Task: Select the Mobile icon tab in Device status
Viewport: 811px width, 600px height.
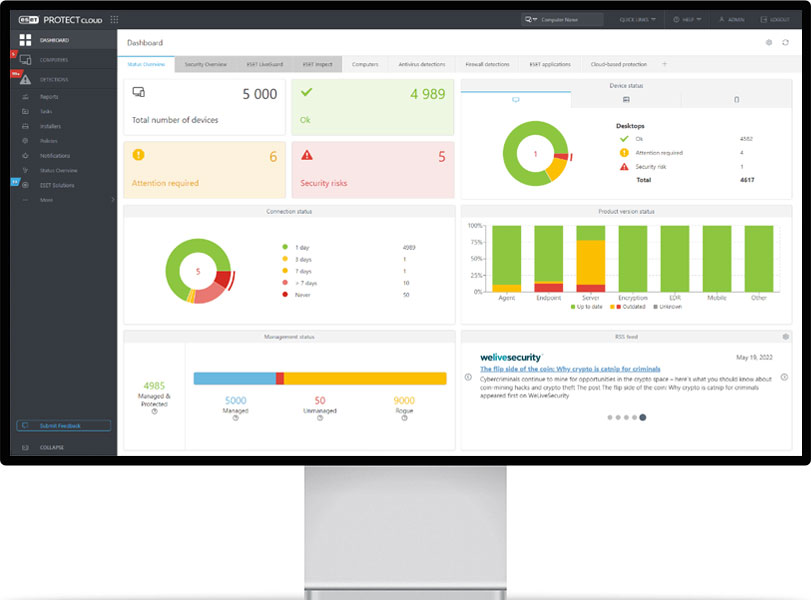Action: [737, 99]
